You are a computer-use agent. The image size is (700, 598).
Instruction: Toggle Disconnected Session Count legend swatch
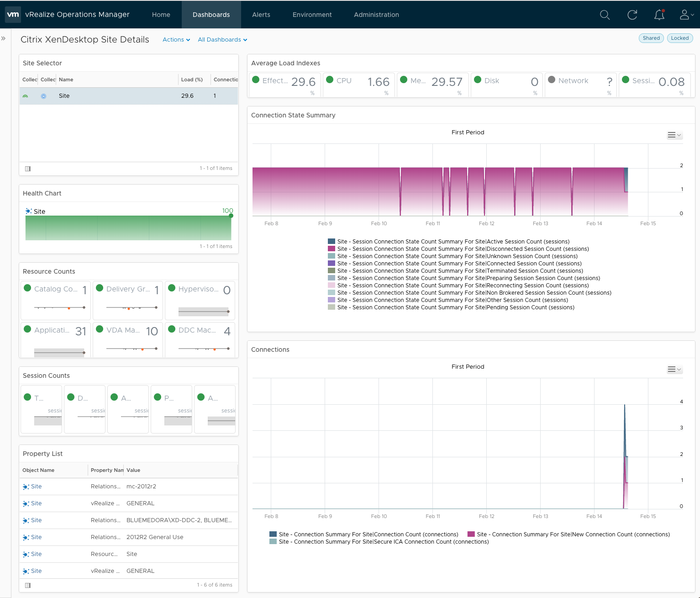332,249
